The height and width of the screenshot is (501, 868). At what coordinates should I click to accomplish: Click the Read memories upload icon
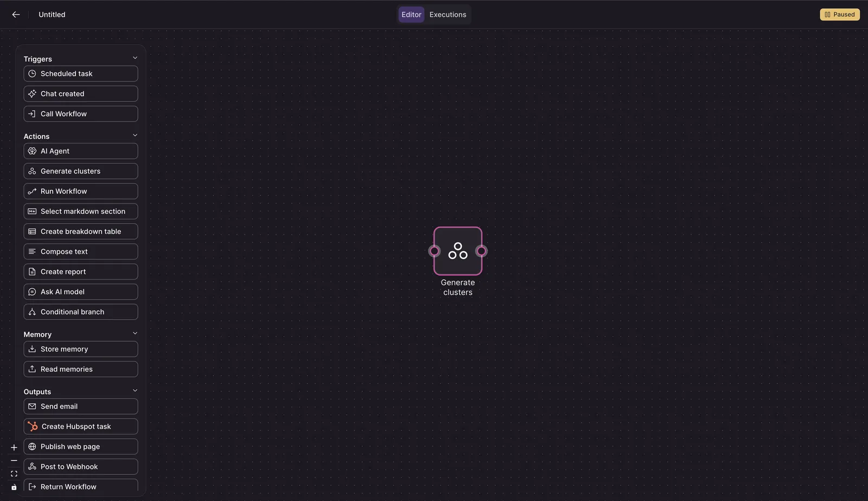(x=32, y=369)
